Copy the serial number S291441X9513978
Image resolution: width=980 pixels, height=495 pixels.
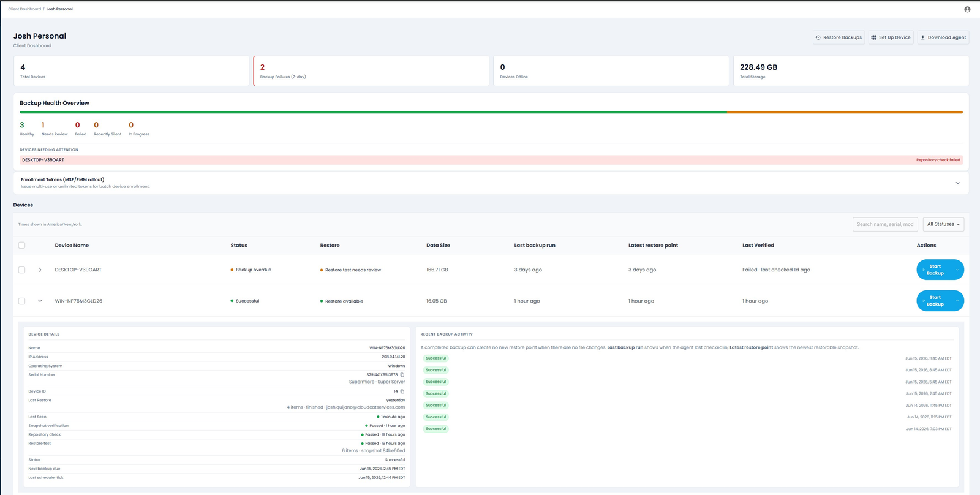click(402, 375)
